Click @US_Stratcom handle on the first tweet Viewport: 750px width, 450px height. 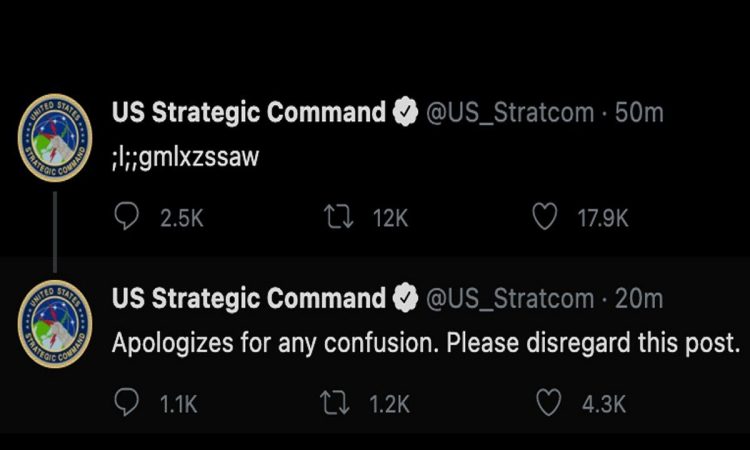(x=510, y=113)
